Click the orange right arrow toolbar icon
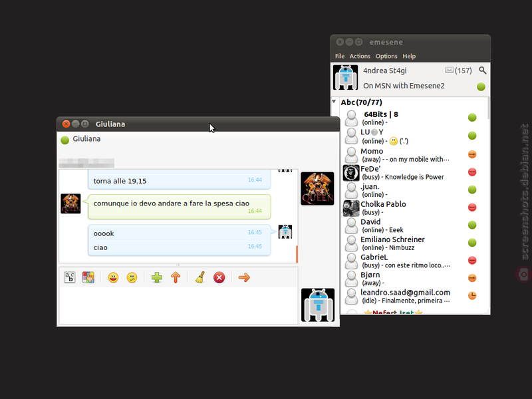Screen dimensions: 532x399 pos(244,277)
